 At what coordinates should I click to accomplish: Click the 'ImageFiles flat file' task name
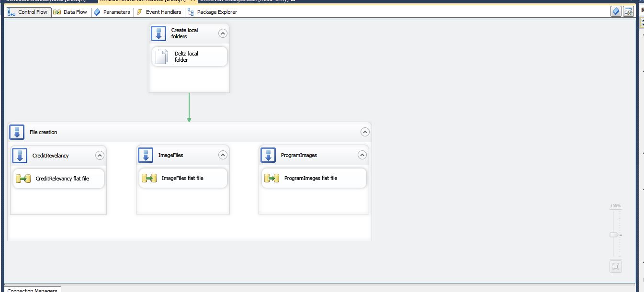182,178
